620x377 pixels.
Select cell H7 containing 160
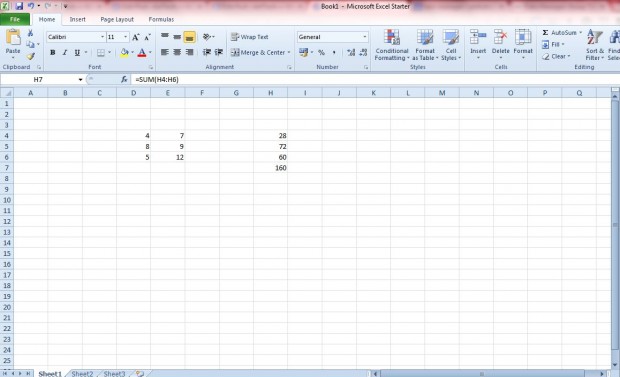click(x=270, y=168)
